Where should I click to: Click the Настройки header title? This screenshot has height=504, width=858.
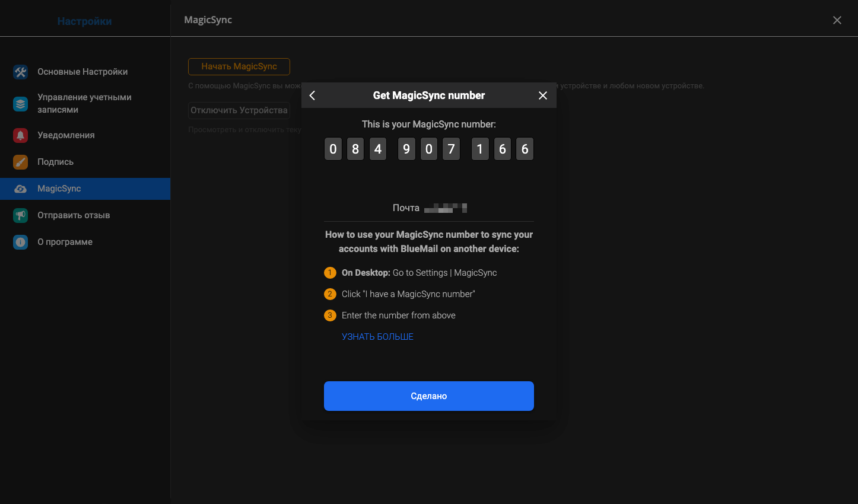pyautogui.click(x=84, y=21)
